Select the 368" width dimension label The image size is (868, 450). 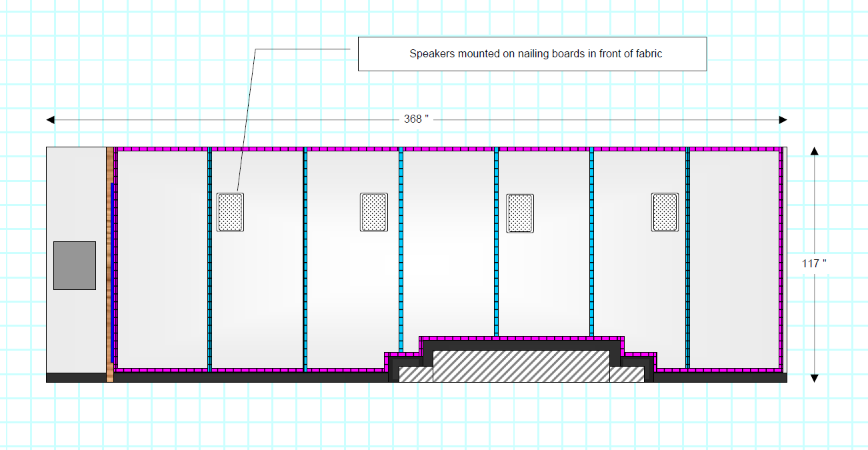416,119
